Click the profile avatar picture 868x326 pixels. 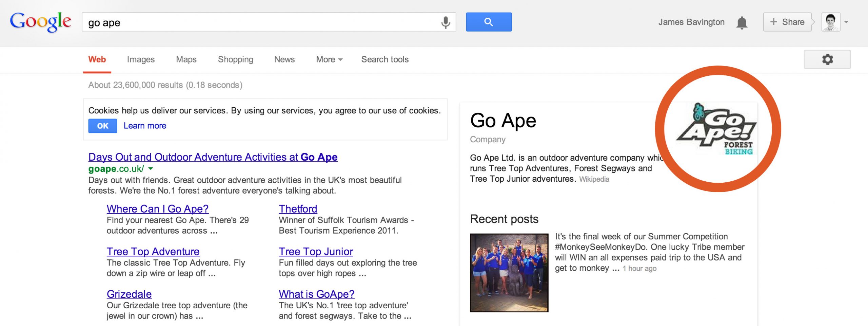pos(831,22)
